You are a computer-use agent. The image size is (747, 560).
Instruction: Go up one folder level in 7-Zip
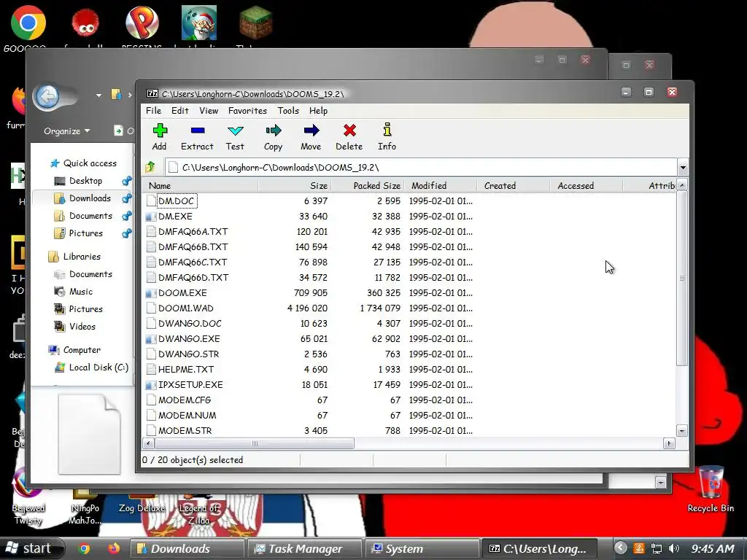pos(150,167)
